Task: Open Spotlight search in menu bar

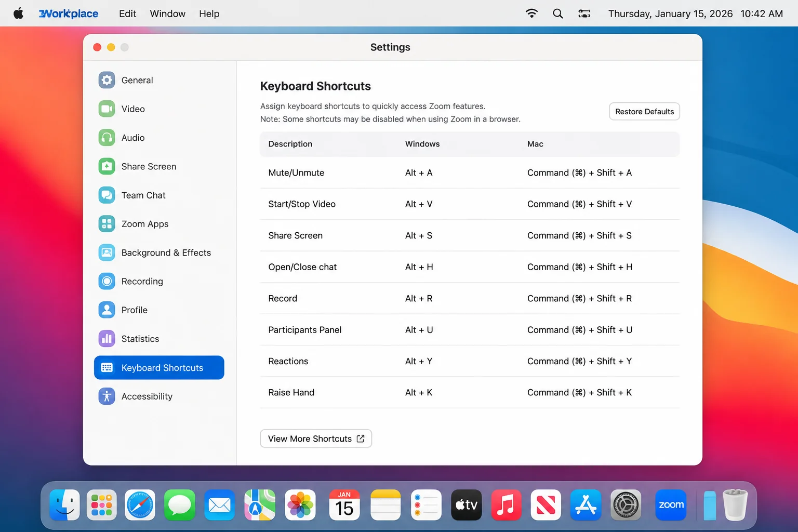Action: tap(558, 14)
